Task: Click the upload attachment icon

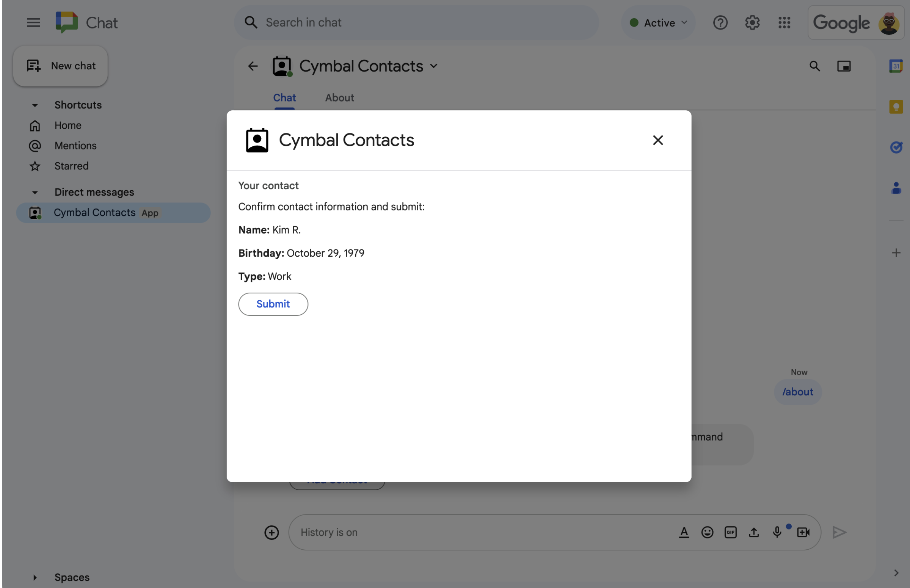Action: 754,532
